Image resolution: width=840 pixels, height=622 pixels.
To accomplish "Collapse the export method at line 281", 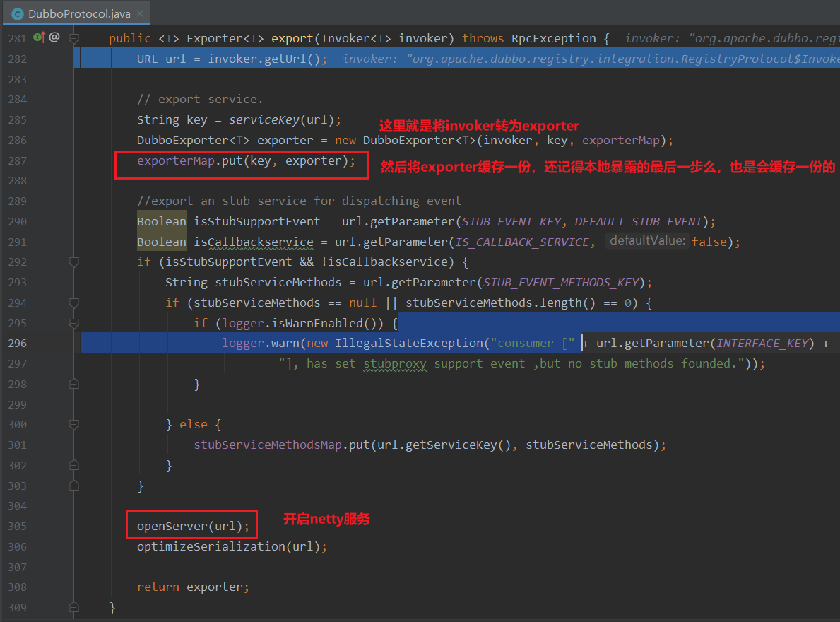I will pos(73,38).
